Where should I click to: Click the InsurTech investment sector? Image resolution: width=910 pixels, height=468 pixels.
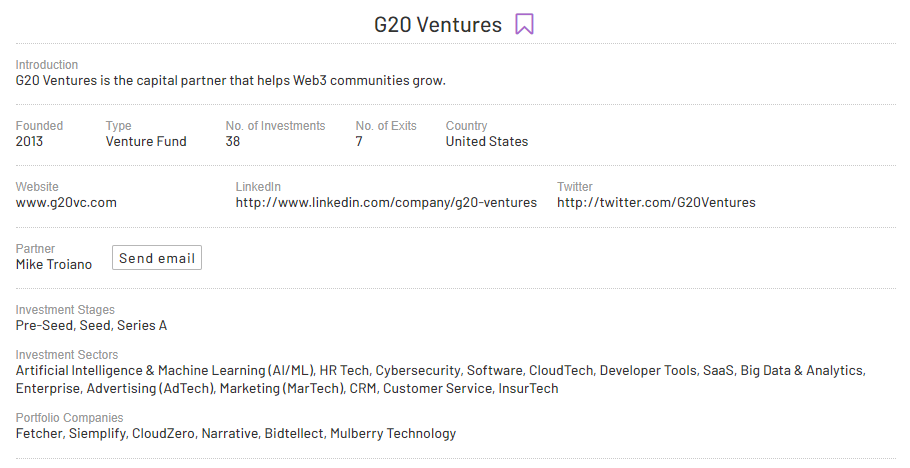(528, 388)
